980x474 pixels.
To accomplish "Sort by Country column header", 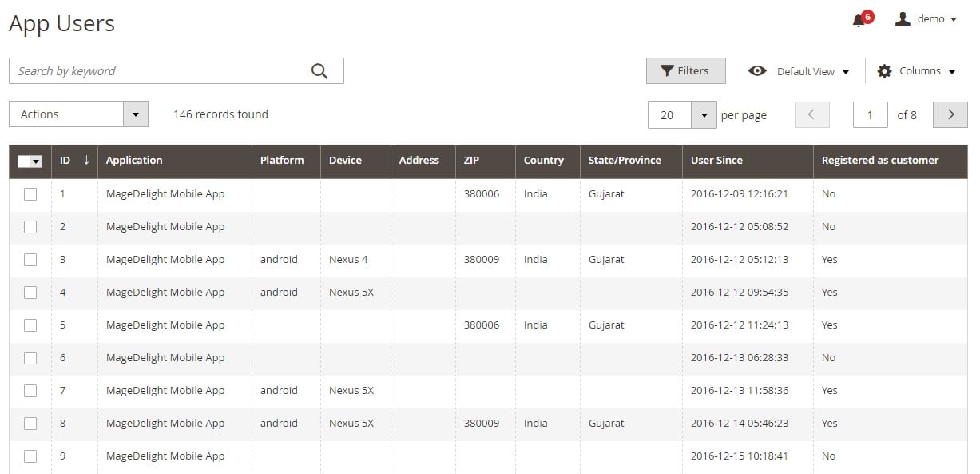I will pyautogui.click(x=544, y=160).
